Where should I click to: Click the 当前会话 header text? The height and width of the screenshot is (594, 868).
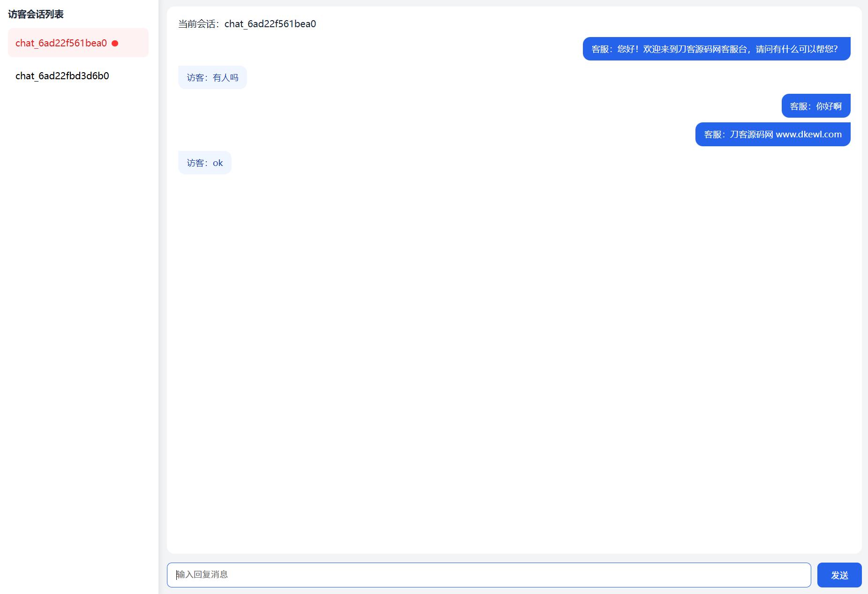tap(247, 24)
